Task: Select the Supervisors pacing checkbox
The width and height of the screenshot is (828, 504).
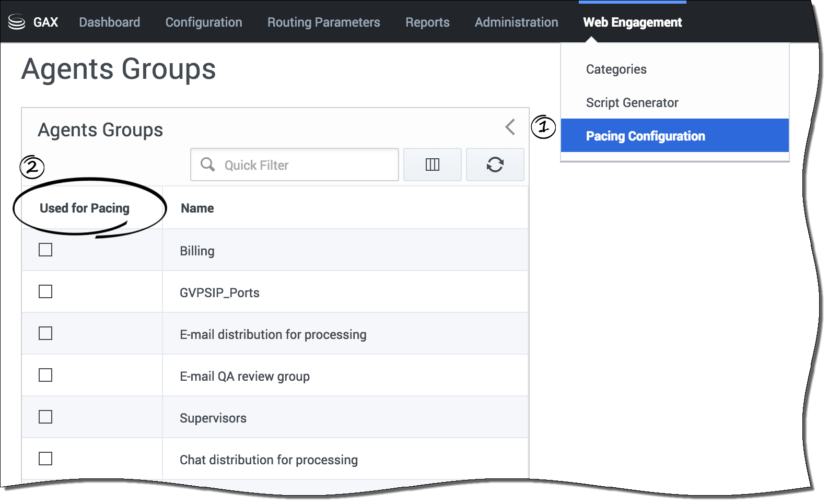Action: 45,417
